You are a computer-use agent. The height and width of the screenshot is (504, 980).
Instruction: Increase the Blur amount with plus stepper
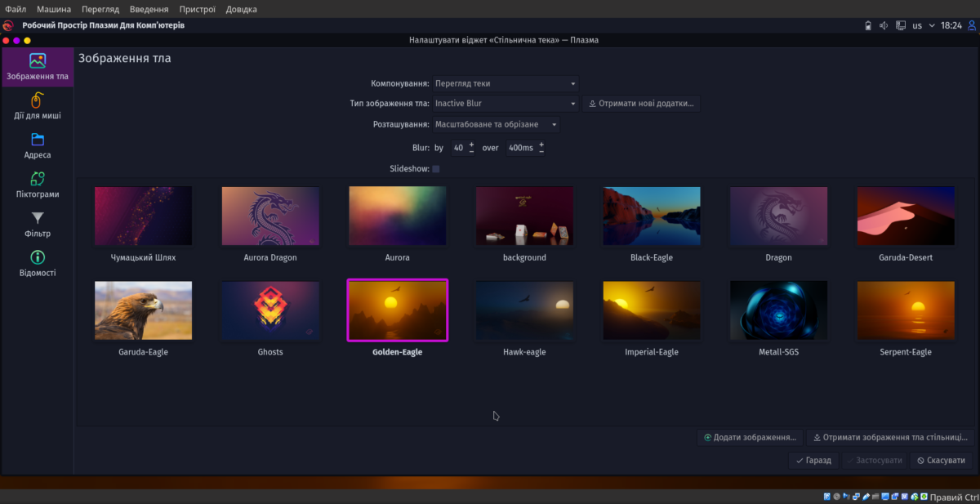(472, 144)
